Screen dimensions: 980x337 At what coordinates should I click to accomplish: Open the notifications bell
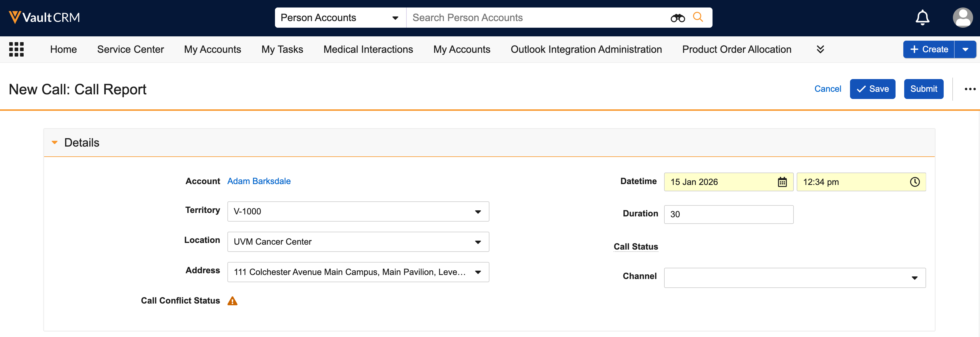(x=922, y=18)
